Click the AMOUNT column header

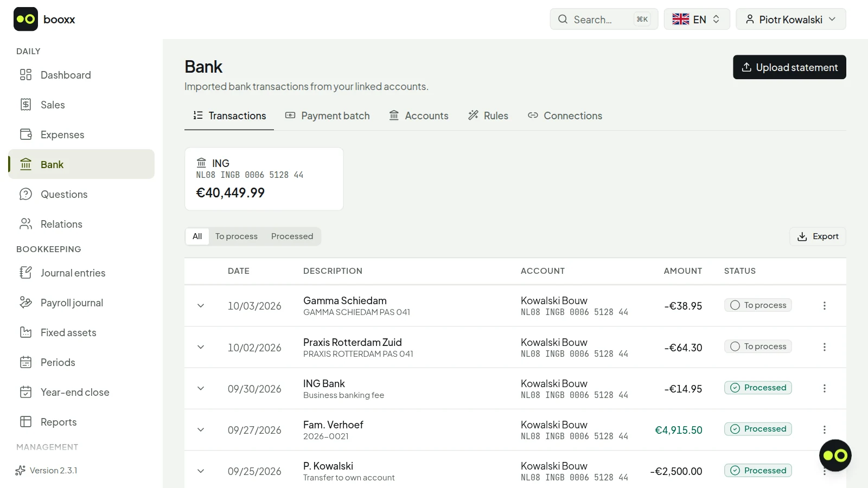point(683,271)
